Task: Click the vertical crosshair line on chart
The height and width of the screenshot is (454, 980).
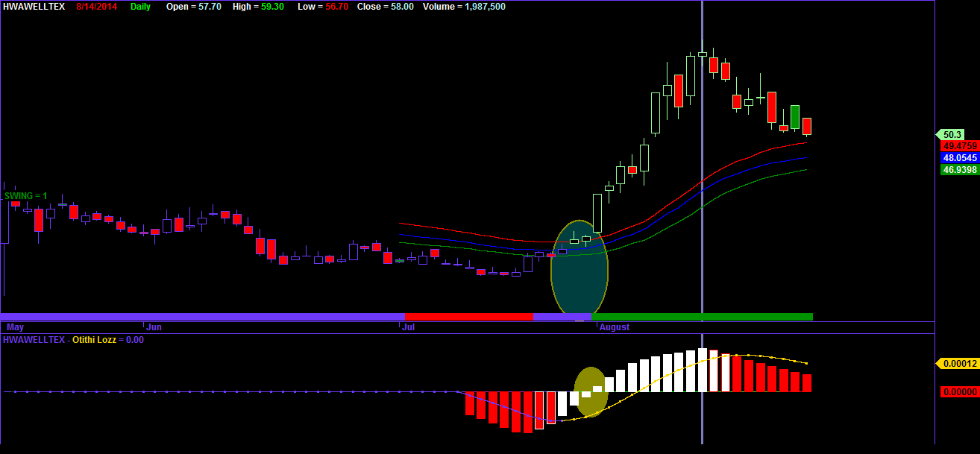Action: [x=702, y=186]
